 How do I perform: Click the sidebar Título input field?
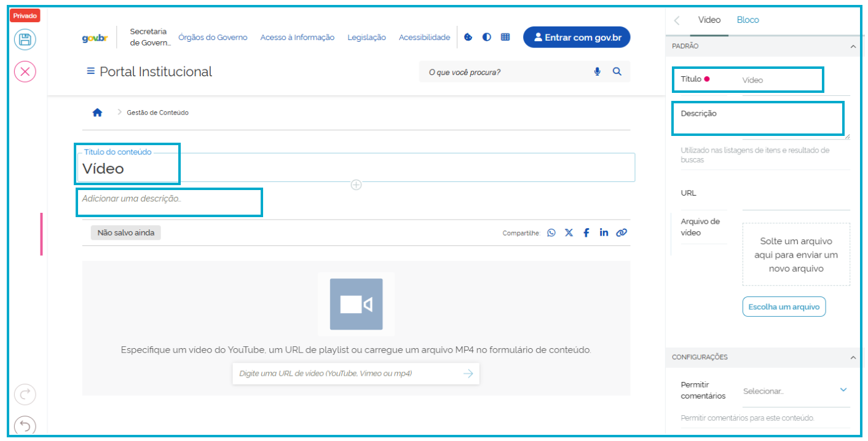796,81
